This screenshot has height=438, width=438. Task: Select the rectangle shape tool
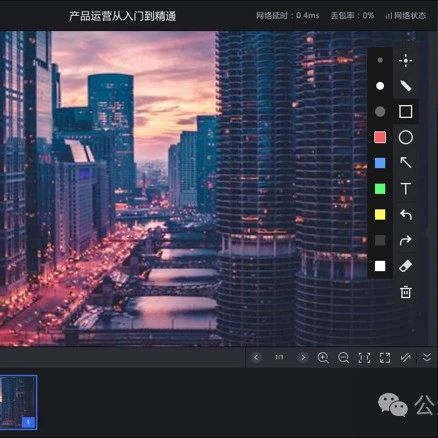click(406, 112)
